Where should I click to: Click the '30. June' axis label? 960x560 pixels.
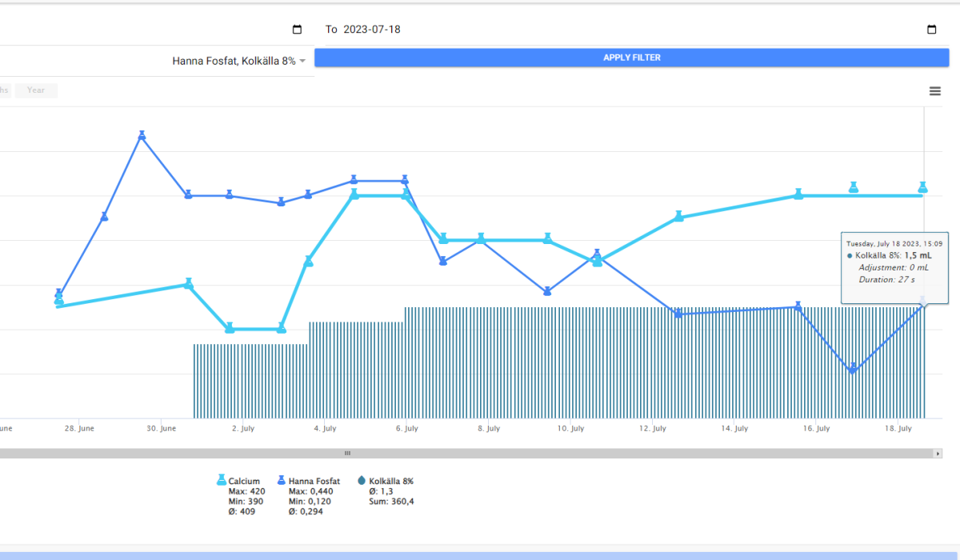click(x=162, y=429)
